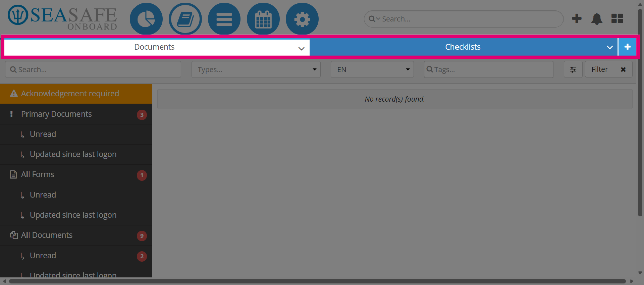Click the hamburger list menu icon
The image size is (644, 285).
click(x=224, y=19)
